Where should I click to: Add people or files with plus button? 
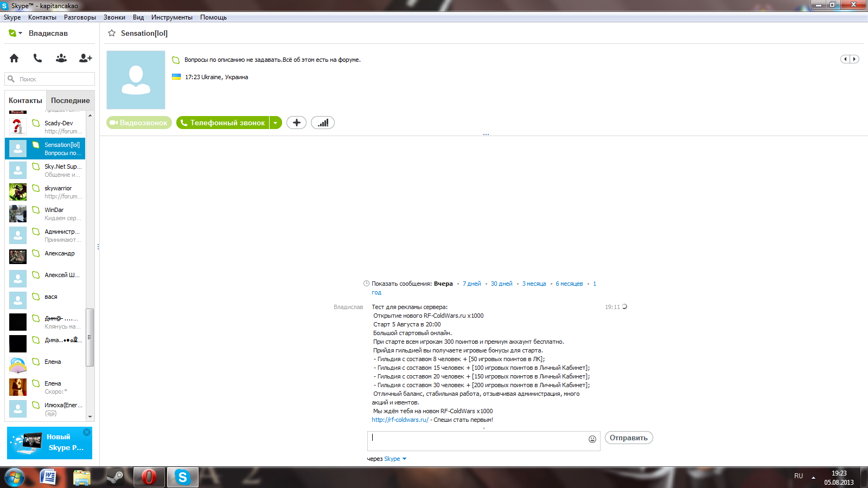pos(296,123)
